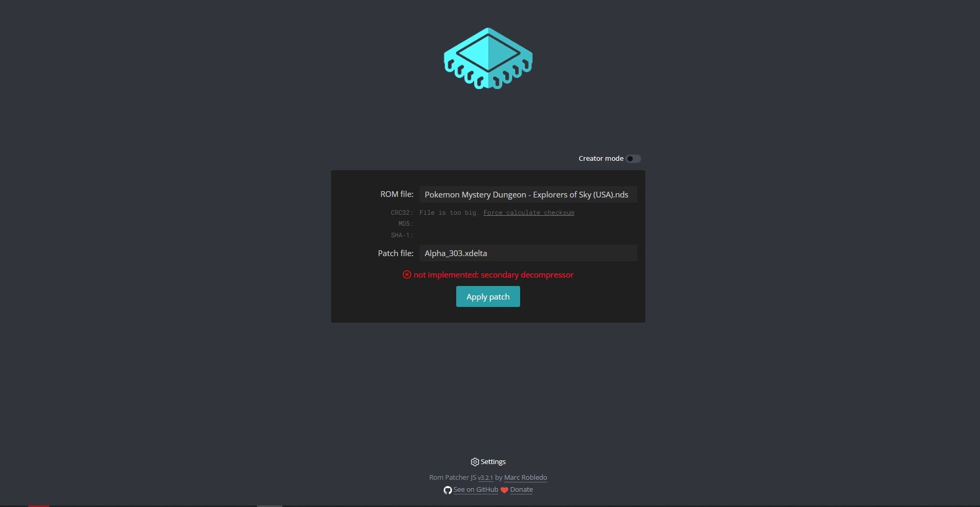Toggle the Creator mode switch
This screenshot has height=507, width=980.
pos(633,159)
